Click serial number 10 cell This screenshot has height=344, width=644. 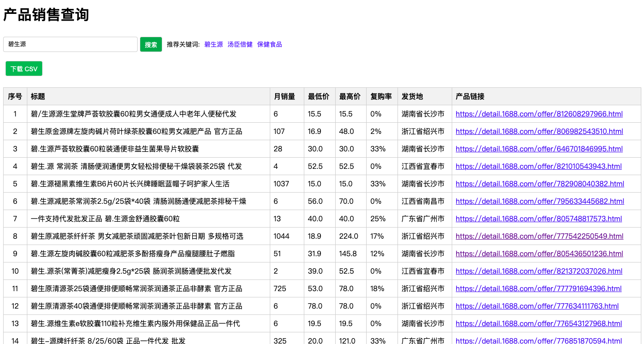coord(15,271)
